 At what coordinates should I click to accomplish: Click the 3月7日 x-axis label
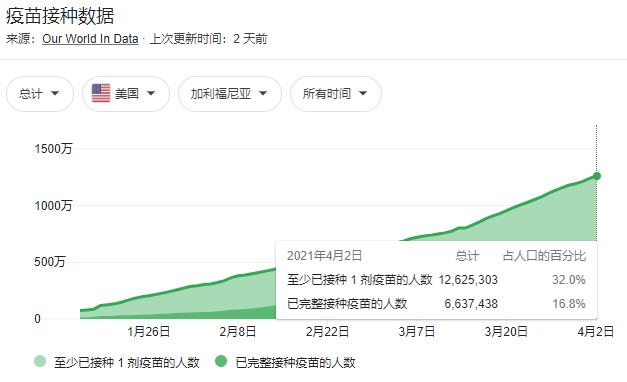pos(417,332)
